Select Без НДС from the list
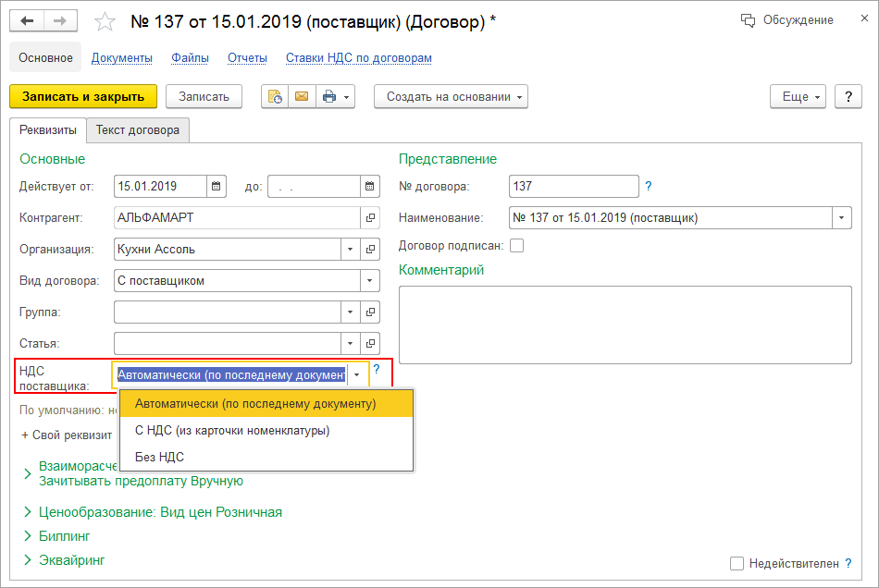 tap(160, 457)
